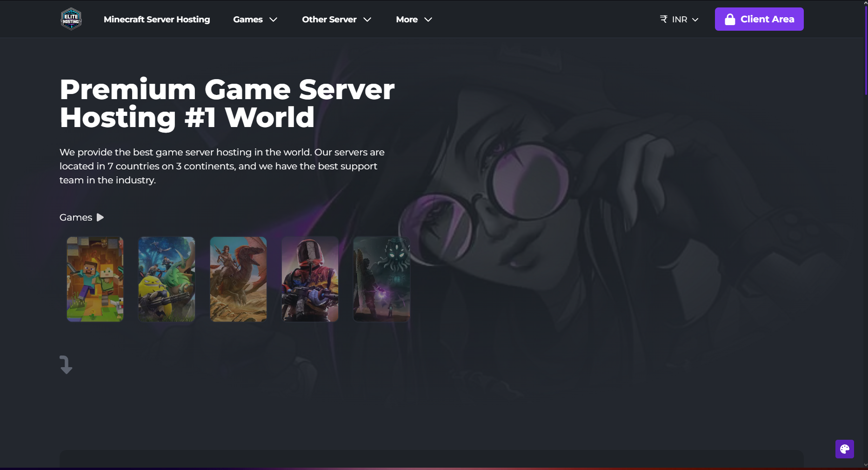Viewport: 868px width, 470px height.
Task: Select the Palworld game thumbnail
Action: tap(167, 279)
